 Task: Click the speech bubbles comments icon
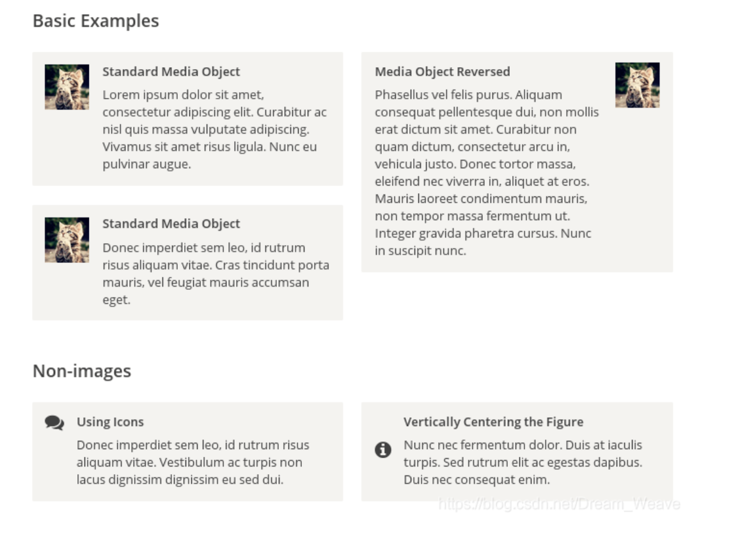(54, 423)
